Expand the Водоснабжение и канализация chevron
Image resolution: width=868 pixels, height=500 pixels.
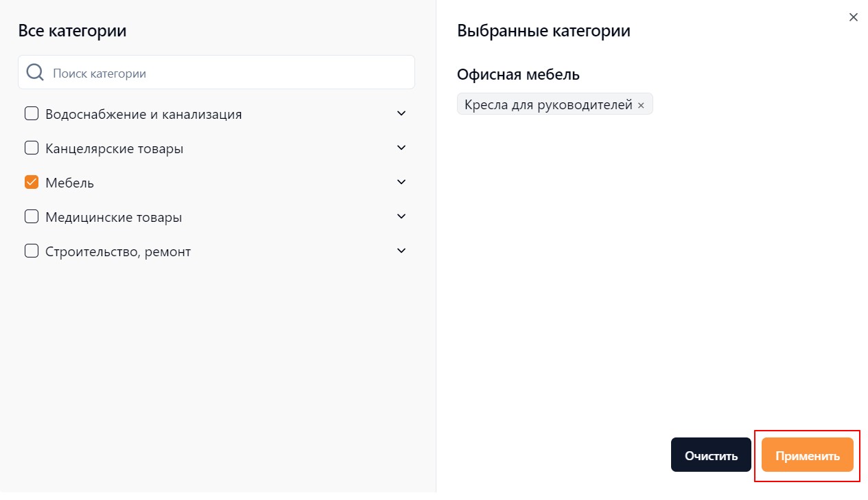(x=402, y=113)
